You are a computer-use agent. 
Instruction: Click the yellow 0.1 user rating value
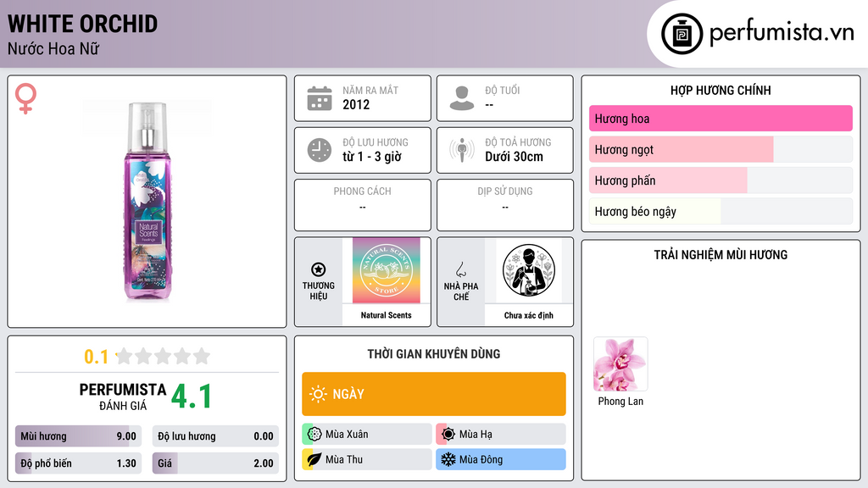(97, 357)
